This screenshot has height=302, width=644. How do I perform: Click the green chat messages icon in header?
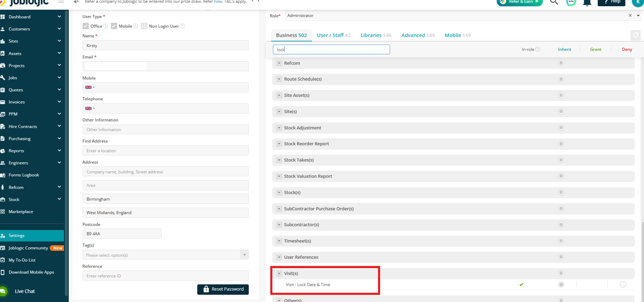[x=571, y=2]
